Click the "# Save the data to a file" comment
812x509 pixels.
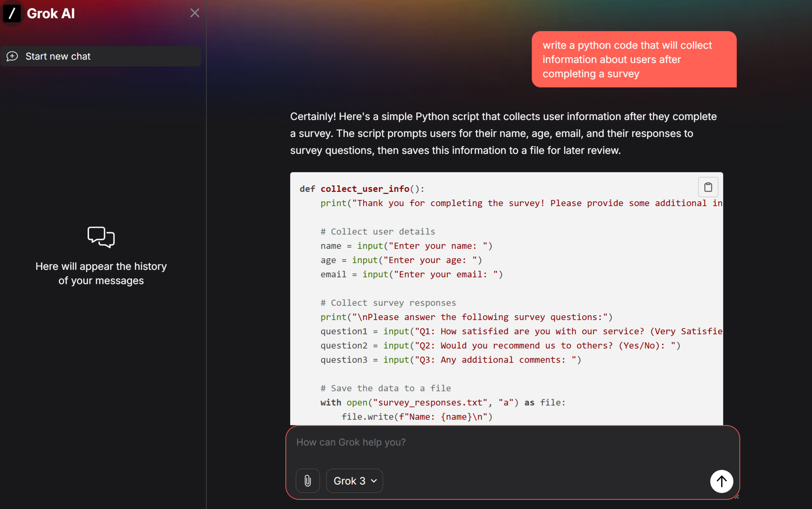coord(386,388)
